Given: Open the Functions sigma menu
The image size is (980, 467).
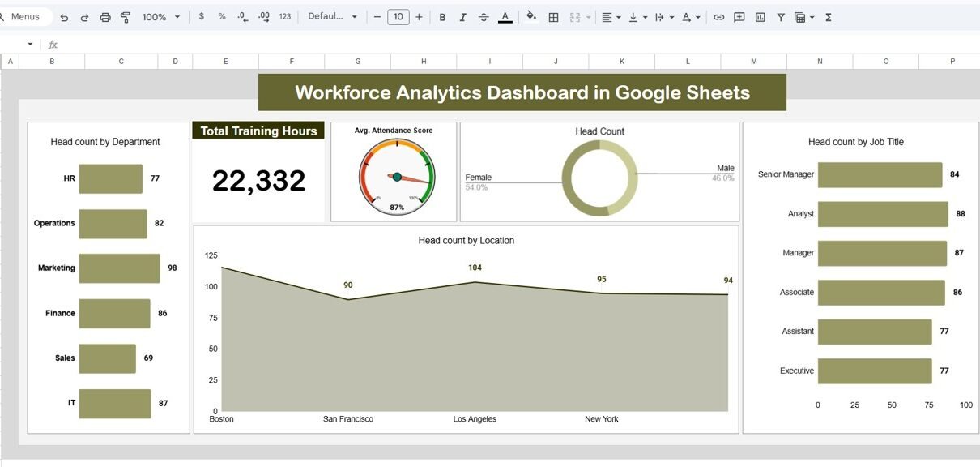Looking at the screenshot, I should (x=829, y=17).
